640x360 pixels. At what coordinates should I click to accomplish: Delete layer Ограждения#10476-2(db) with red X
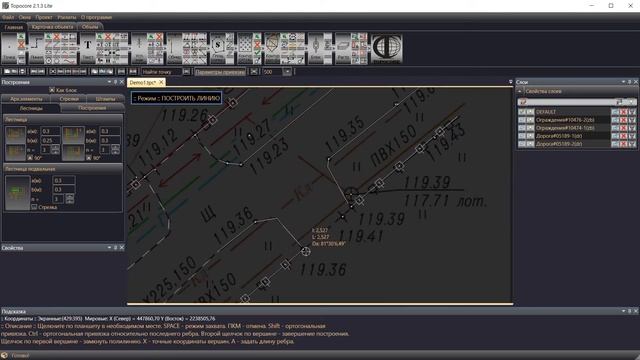point(623,120)
